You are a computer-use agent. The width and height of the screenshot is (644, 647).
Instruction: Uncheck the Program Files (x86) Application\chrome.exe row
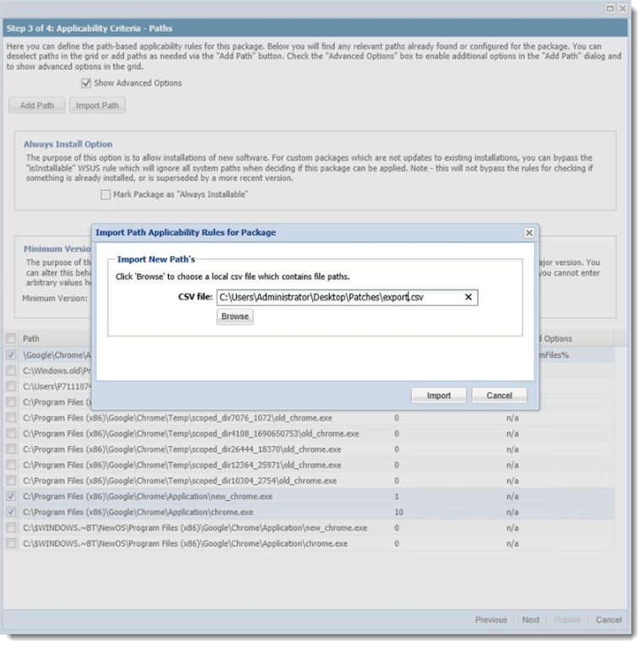(11, 513)
